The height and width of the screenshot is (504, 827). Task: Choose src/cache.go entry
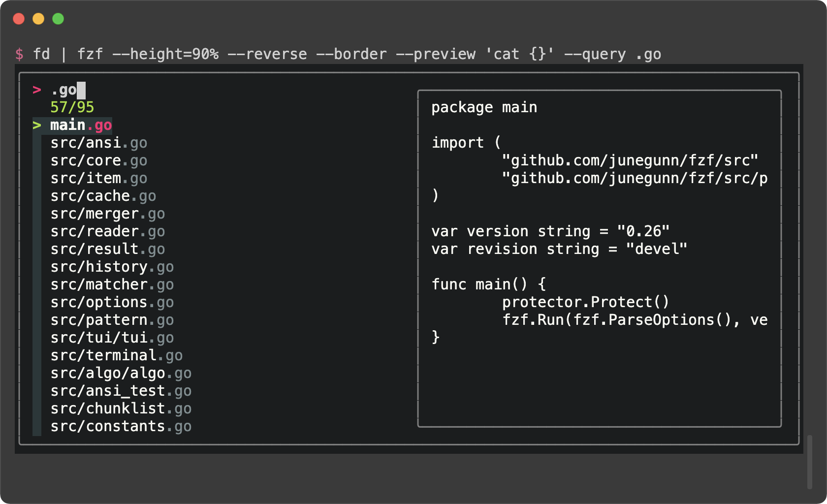[x=103, y=196]
